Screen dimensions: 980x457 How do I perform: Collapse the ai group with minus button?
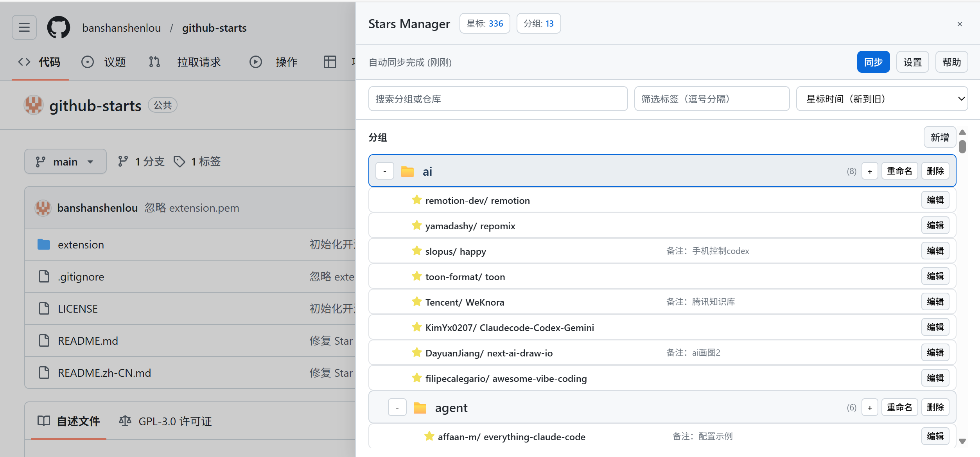(x=385, y=171)
